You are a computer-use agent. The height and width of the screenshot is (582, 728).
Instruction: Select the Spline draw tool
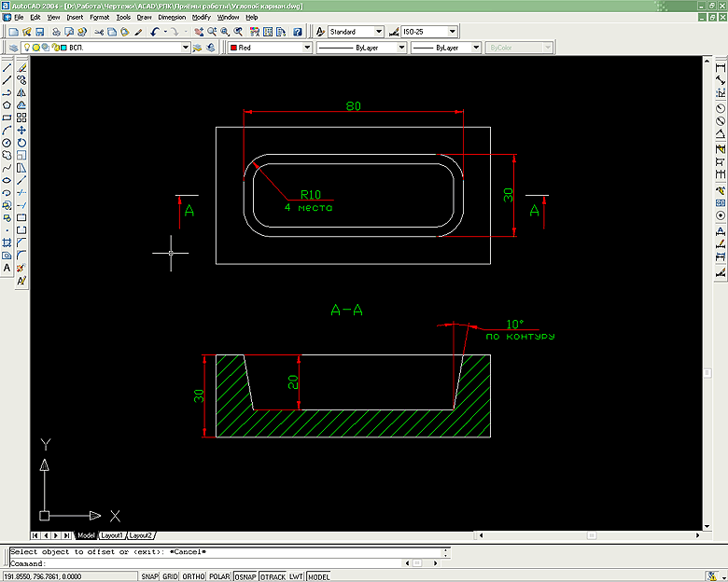tap(7, 168)
